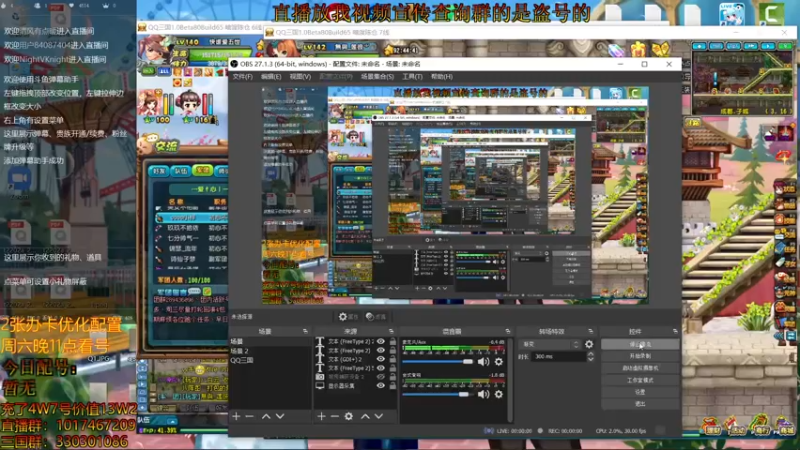Pop out the 转场特效 dock panel
The width and height of the screenshot is (800, 450).
590,331
